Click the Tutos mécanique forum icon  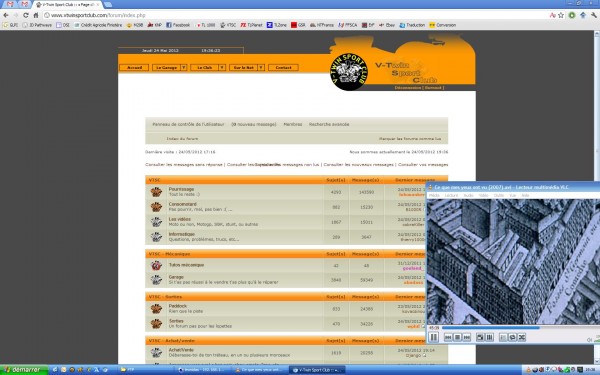tap(156, 265)
